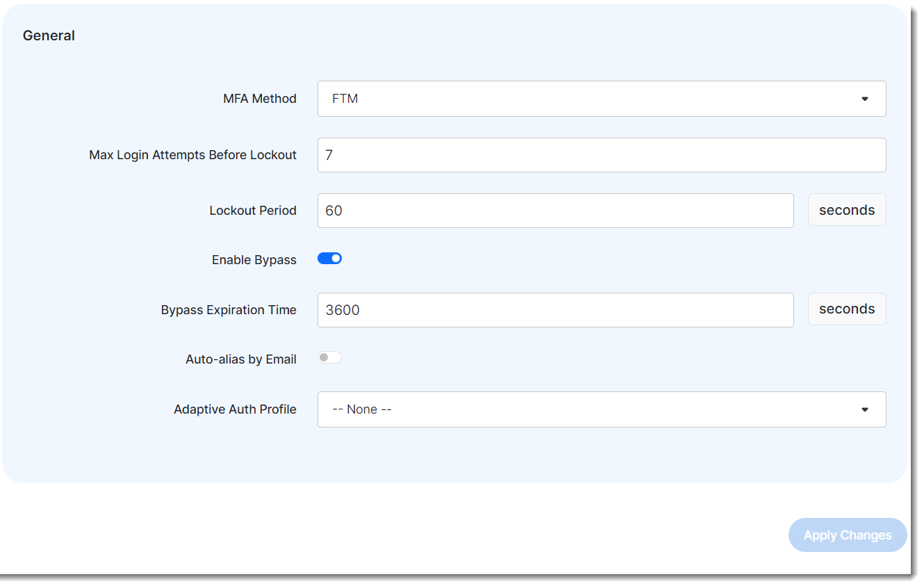
Task: Click the MFA Method label
Action: (x=260, y=99)
